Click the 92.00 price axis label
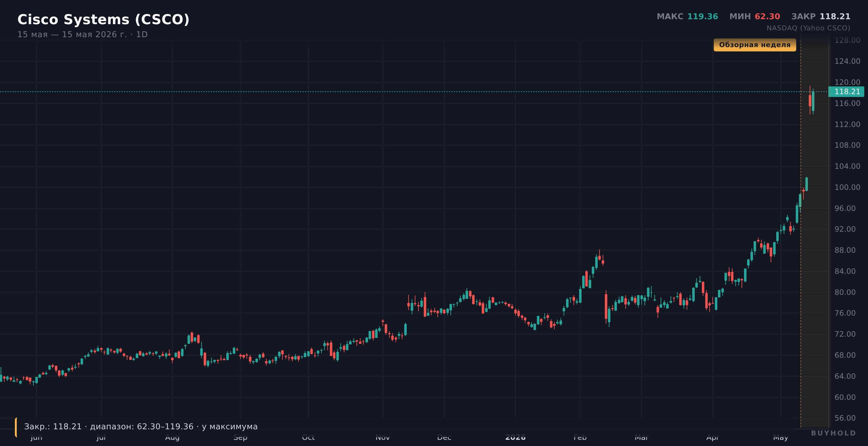The width and height of the screenshot is (868, 446). [845, 229]
